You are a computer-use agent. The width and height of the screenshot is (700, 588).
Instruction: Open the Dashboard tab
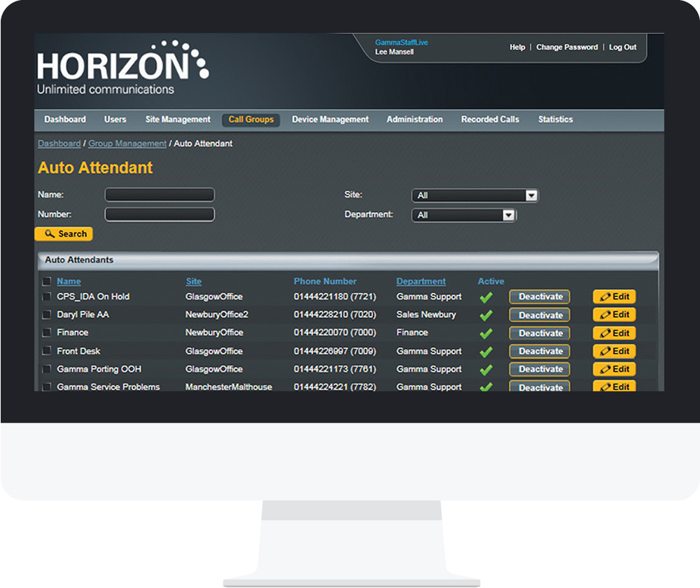(65, 119)
